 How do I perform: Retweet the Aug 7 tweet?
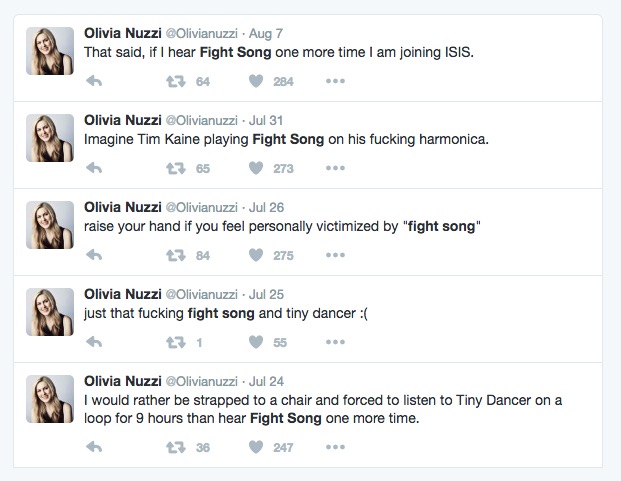176,82
